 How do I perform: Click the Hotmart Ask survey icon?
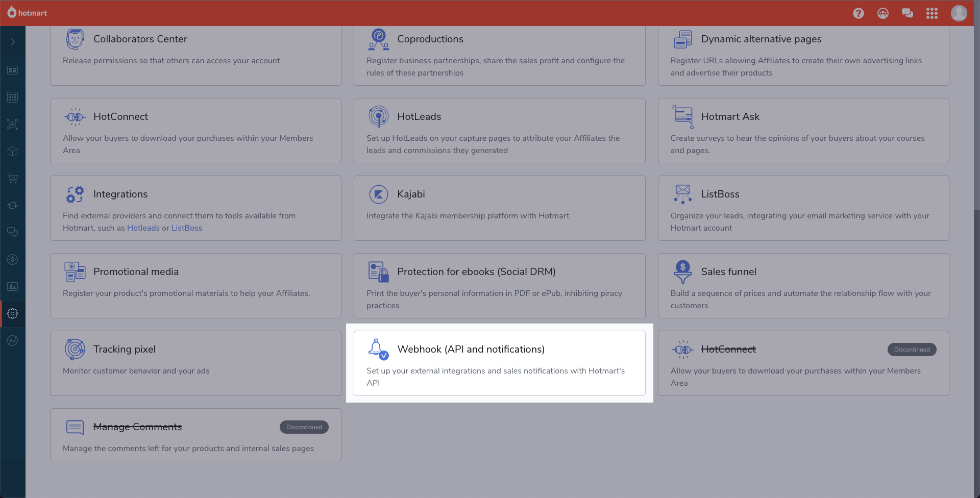click(x=683, y=117)
